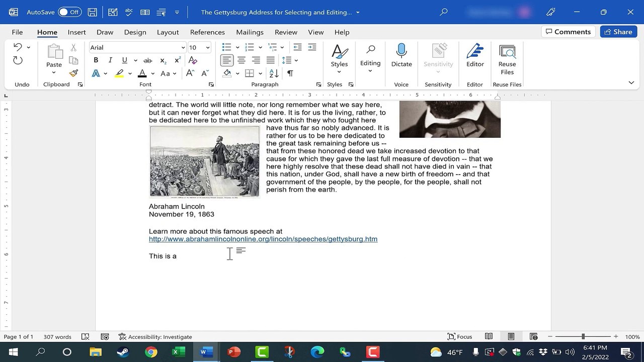Switch to the Insert tab

[x=76, y=32]
